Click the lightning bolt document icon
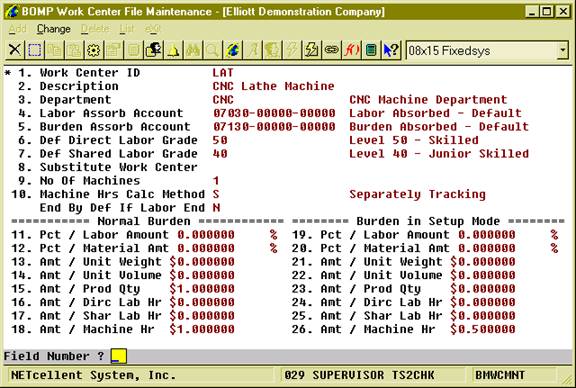 click(312, 50)
